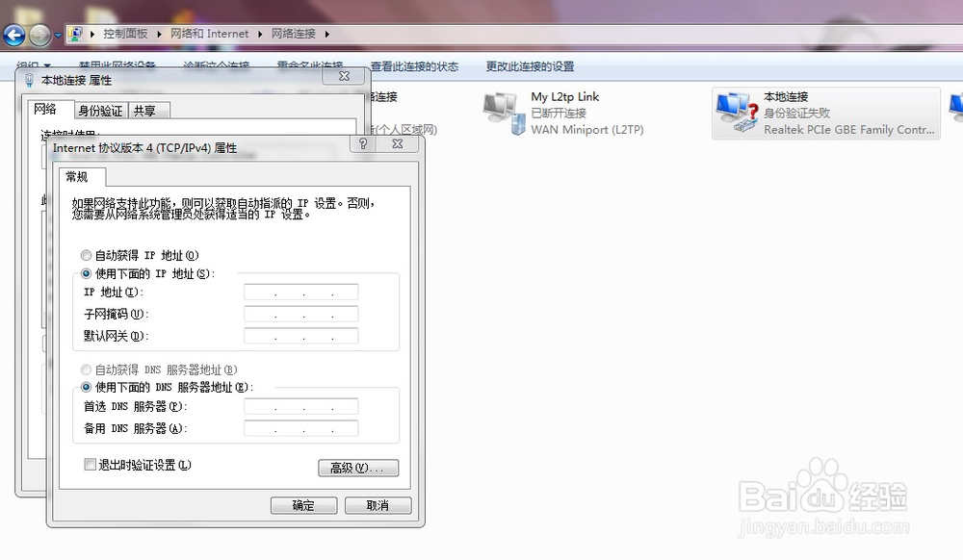Click the network adapter icon in 本地连接 属性 title bar
The width and height of the screenshot is (963, 560).
coord(31,81)
